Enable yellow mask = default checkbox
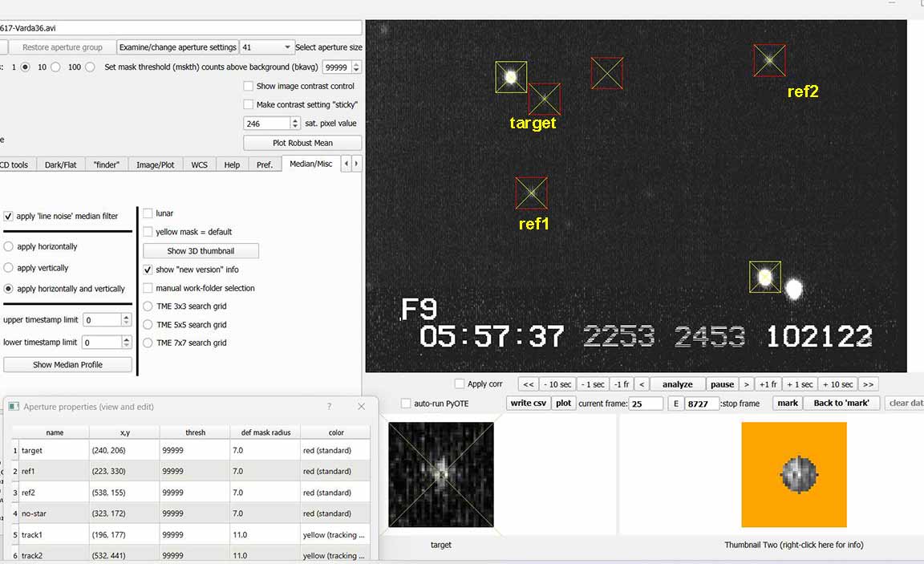Viewport: 924px width, 564px height. click(148, 232)
